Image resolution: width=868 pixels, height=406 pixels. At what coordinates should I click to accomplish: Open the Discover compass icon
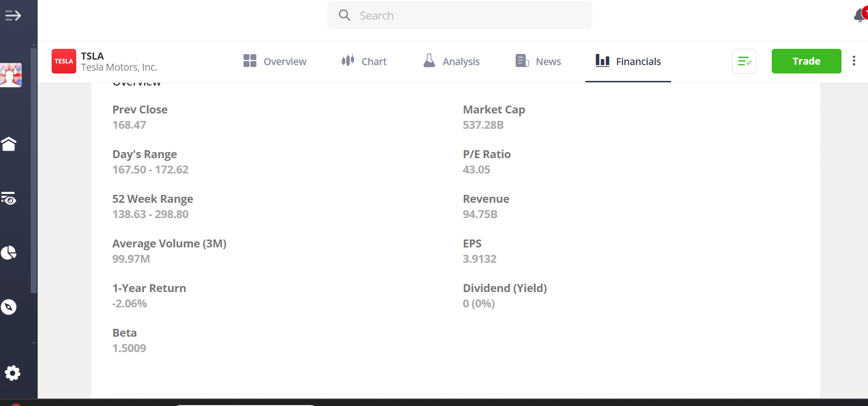point(9,307)
